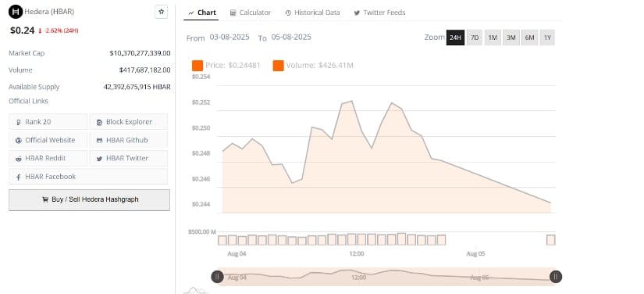Toggle the Price series orange swatch
The image size is (644, 294).
point(197,66)
